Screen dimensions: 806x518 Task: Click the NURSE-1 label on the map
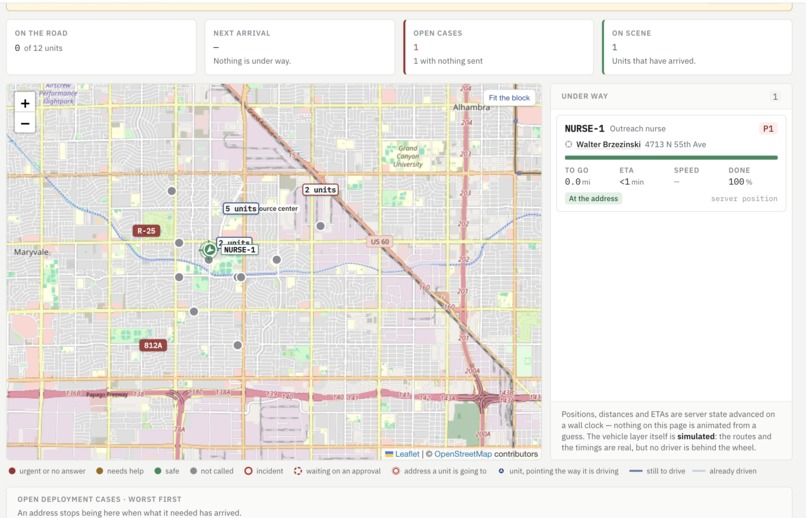240,250
